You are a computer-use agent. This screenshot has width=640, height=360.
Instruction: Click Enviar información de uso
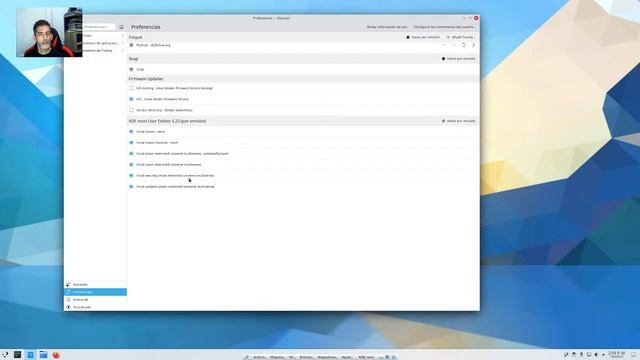387,27
